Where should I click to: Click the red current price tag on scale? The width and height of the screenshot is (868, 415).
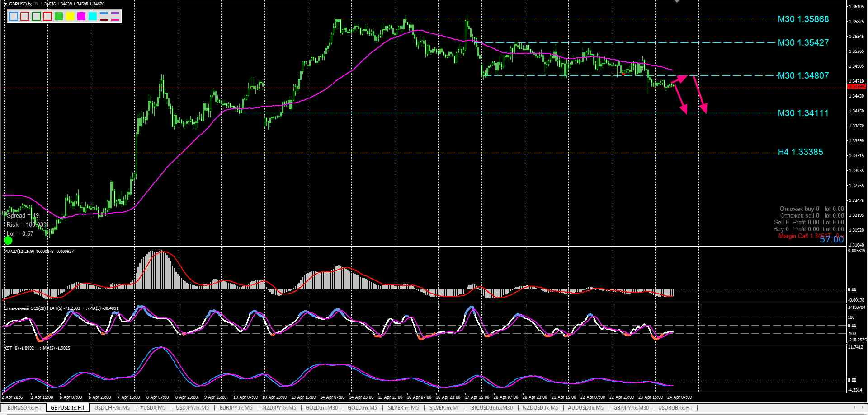pyautogui.click(x=856, y=86)
